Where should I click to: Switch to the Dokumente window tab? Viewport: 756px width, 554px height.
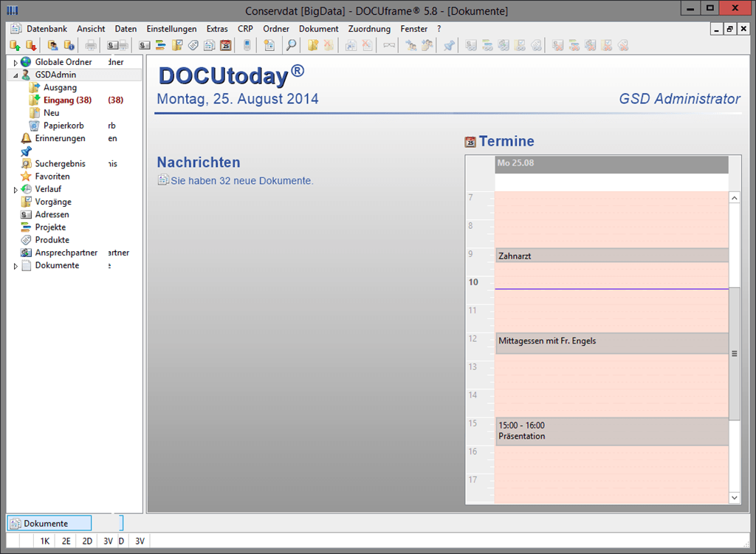coord(49,524)
